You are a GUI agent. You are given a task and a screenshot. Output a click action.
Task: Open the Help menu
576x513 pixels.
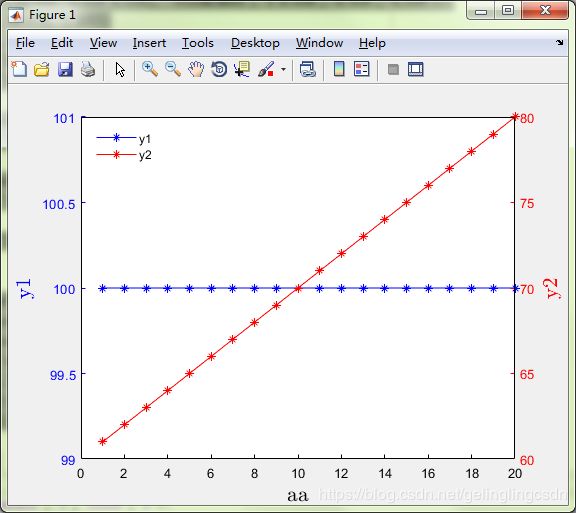[x=372, y=43]
